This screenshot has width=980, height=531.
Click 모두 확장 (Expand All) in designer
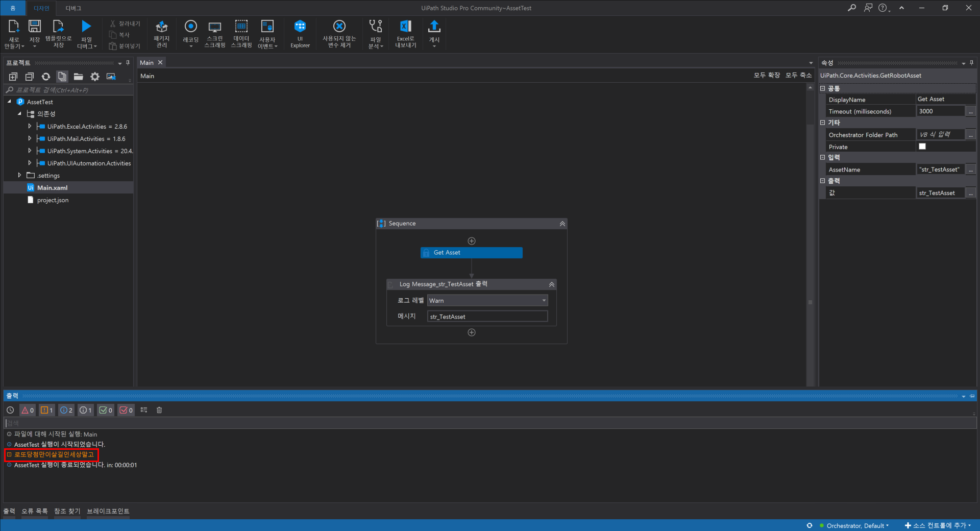pyautogui.click(x=767, y=75)
